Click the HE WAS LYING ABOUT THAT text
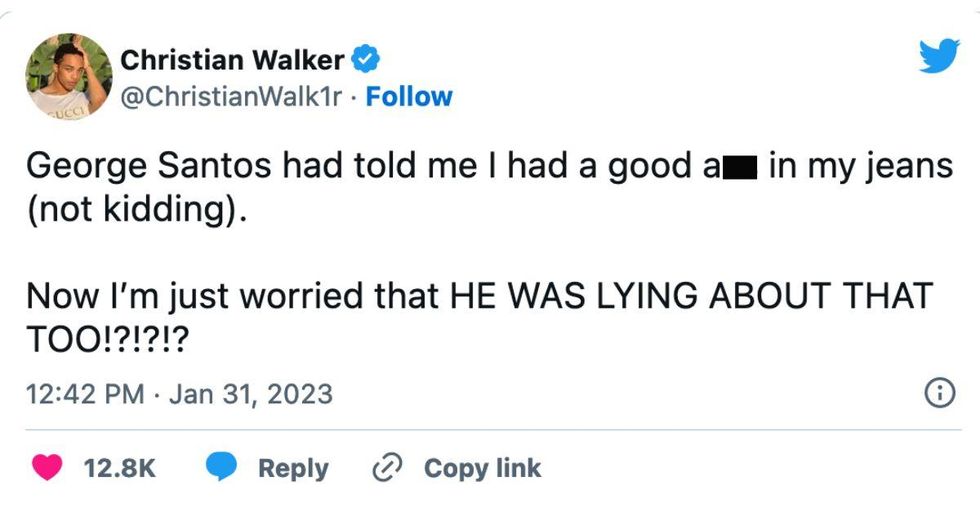Viewport: 980px width, 513px height. pyautogui.click(x=690, y=296)
